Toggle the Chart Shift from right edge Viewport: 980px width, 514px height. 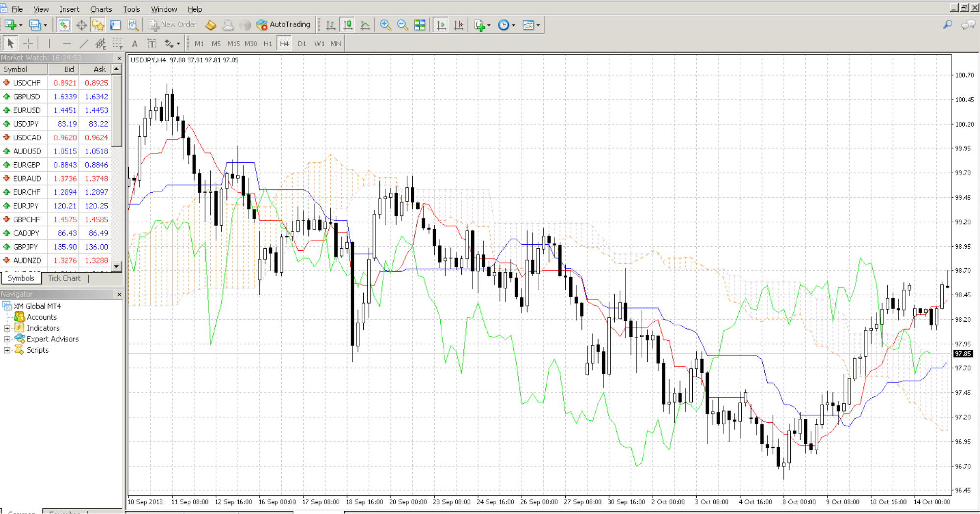coord(458,24)
